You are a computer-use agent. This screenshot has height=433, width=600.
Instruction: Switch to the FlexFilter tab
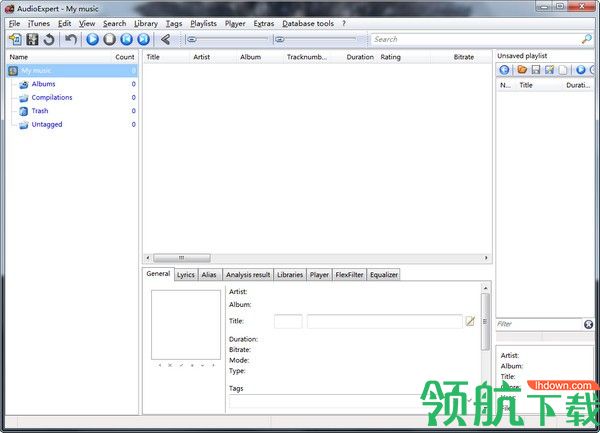(x=349, y=275)
